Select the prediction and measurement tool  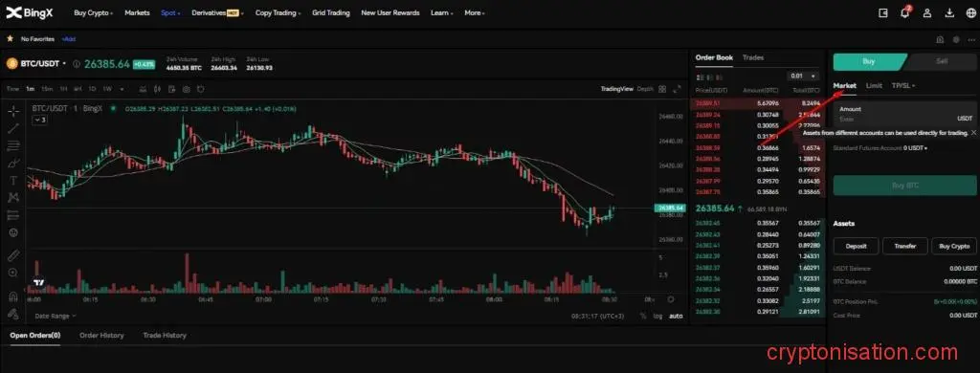tap(13, 215)
